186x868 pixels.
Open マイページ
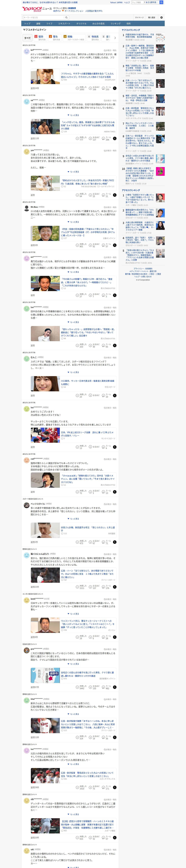pyautogui.click(x=139, y=18)
